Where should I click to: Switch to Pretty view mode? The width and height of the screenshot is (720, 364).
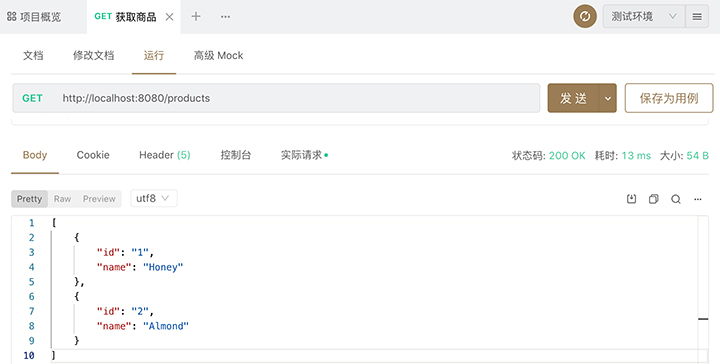29,199
